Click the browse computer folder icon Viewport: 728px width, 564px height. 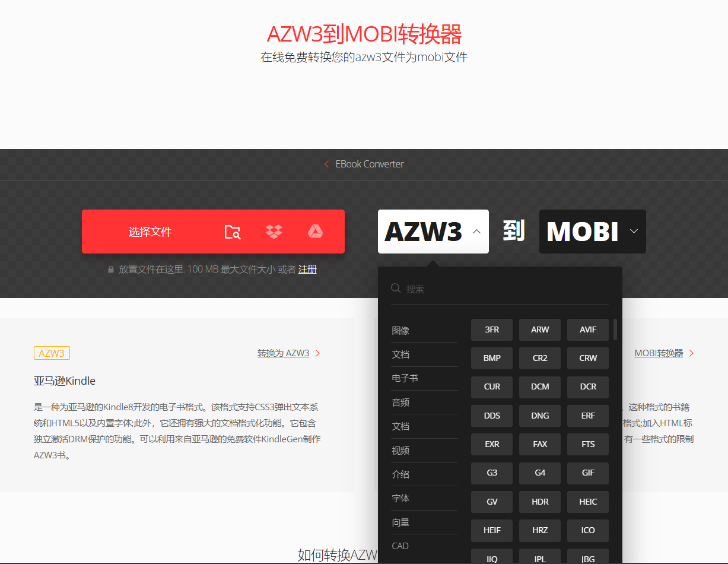233,232
